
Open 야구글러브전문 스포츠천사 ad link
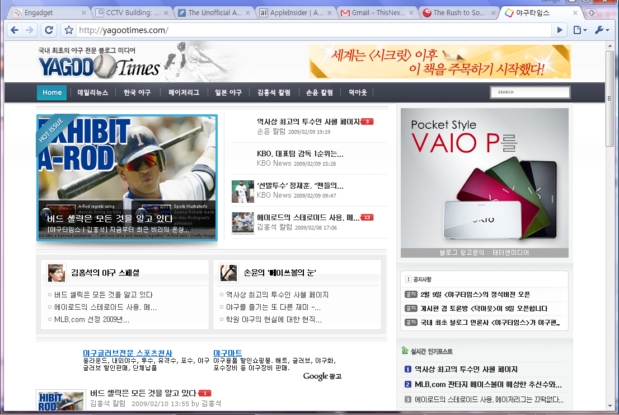point(128,353)
